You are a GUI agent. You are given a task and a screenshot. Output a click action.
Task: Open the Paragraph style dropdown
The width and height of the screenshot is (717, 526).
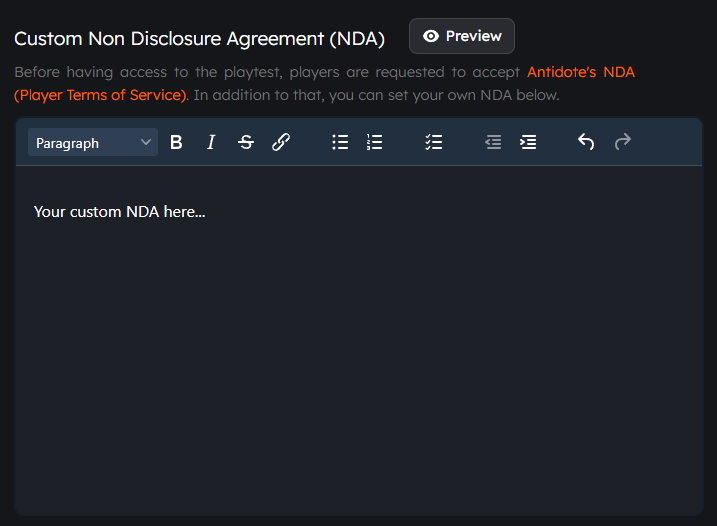tap(93, 142)
